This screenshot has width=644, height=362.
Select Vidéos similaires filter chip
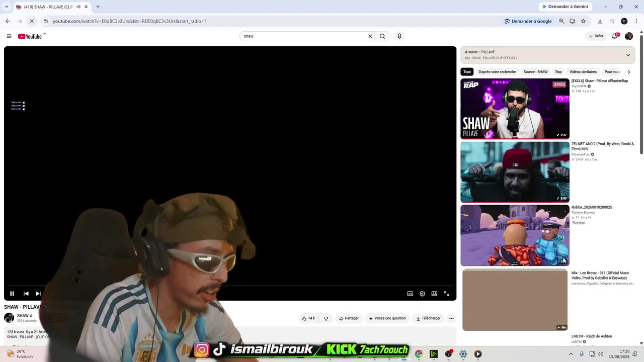(x=583, y=72)
